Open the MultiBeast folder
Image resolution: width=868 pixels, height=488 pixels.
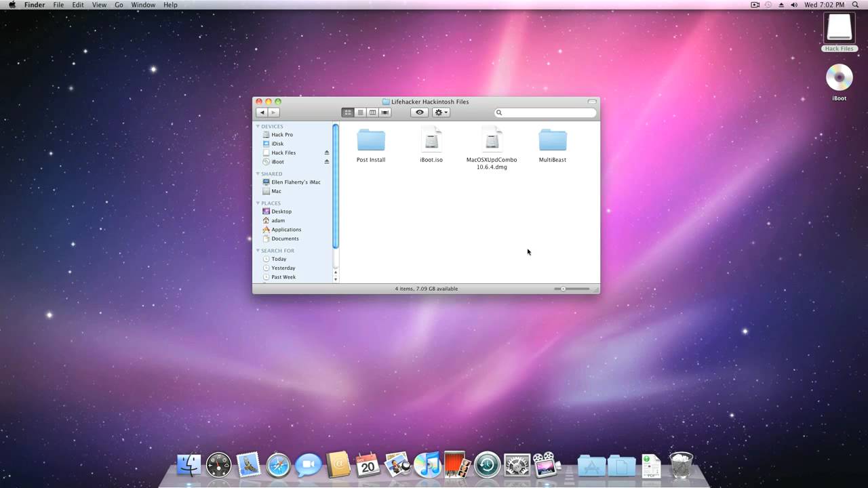click(x=553, y=140)
